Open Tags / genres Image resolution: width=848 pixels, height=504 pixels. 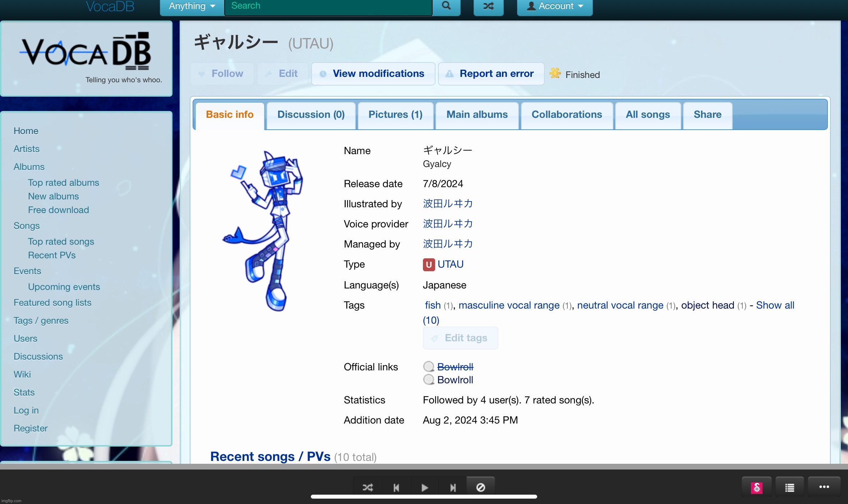tap(41, 320)
